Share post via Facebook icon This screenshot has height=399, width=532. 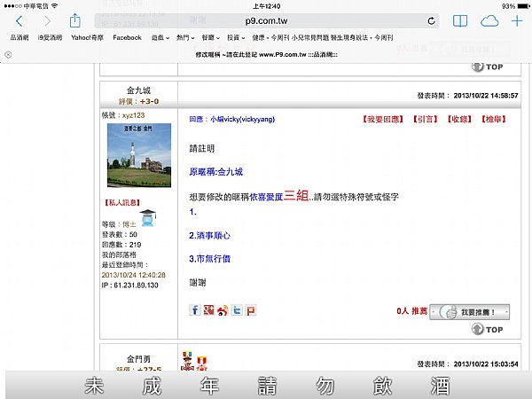point(195,309)
